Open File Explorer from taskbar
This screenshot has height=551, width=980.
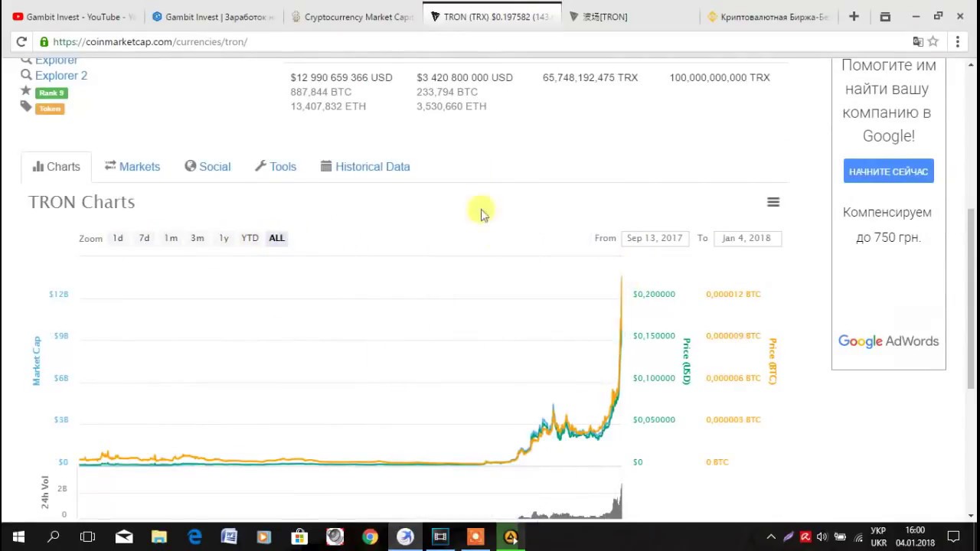click(158, 537)
